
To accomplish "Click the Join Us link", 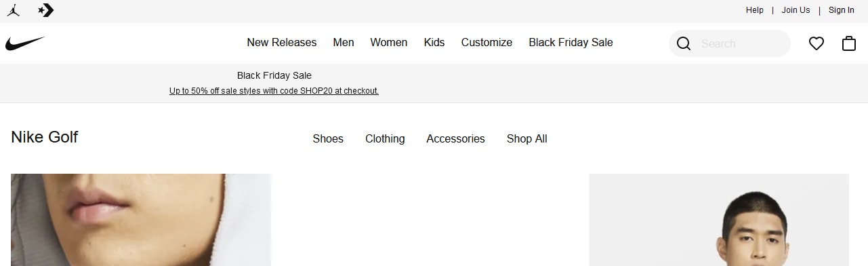I will (795, 10).
